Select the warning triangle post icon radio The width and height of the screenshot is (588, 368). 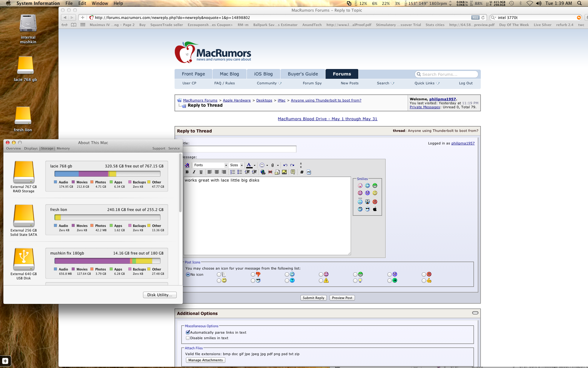321,281
